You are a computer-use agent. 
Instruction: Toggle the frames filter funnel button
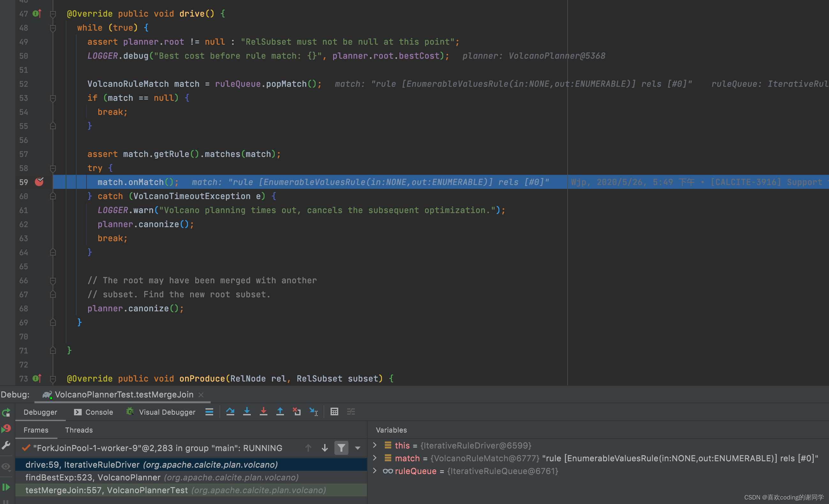pos(341,448)
